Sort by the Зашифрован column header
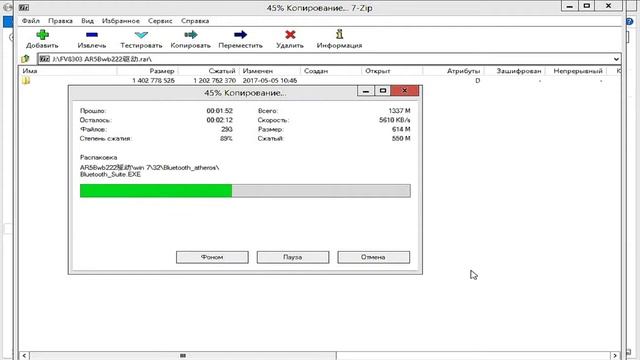The image size is (640, 360). click(515, 71)
